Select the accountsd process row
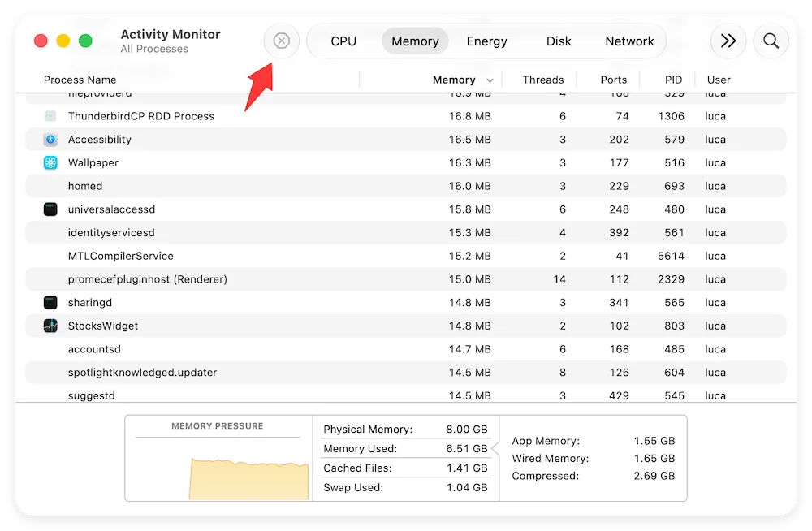 406,349
